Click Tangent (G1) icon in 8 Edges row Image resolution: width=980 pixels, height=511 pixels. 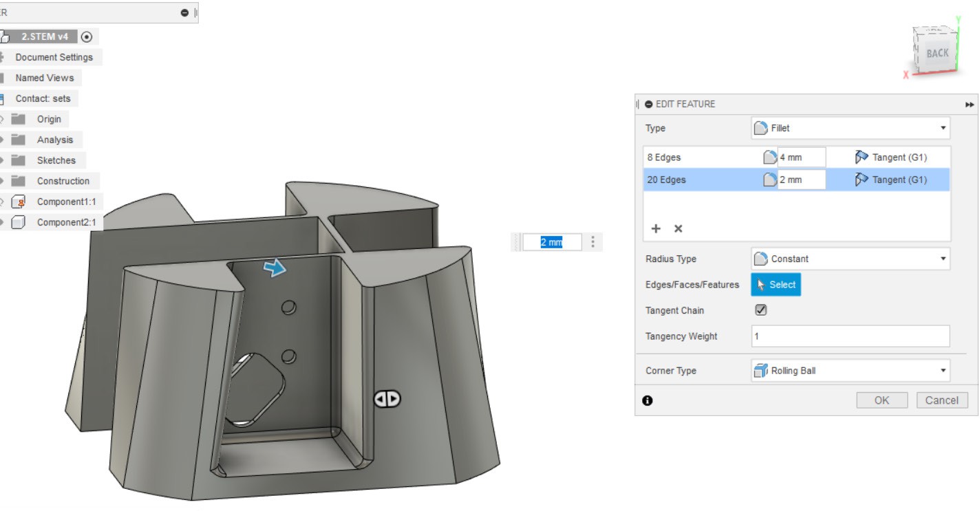(x=861, y=157)
